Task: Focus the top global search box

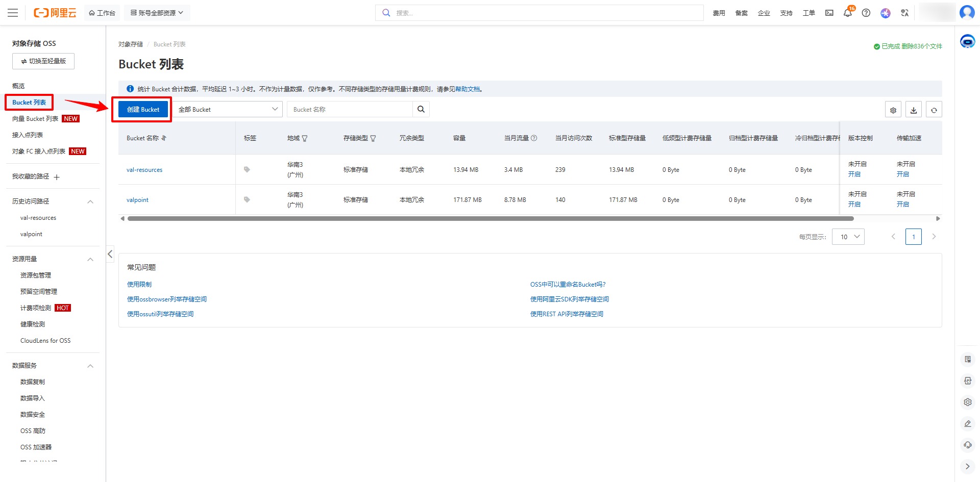Action: click(540, 13)
